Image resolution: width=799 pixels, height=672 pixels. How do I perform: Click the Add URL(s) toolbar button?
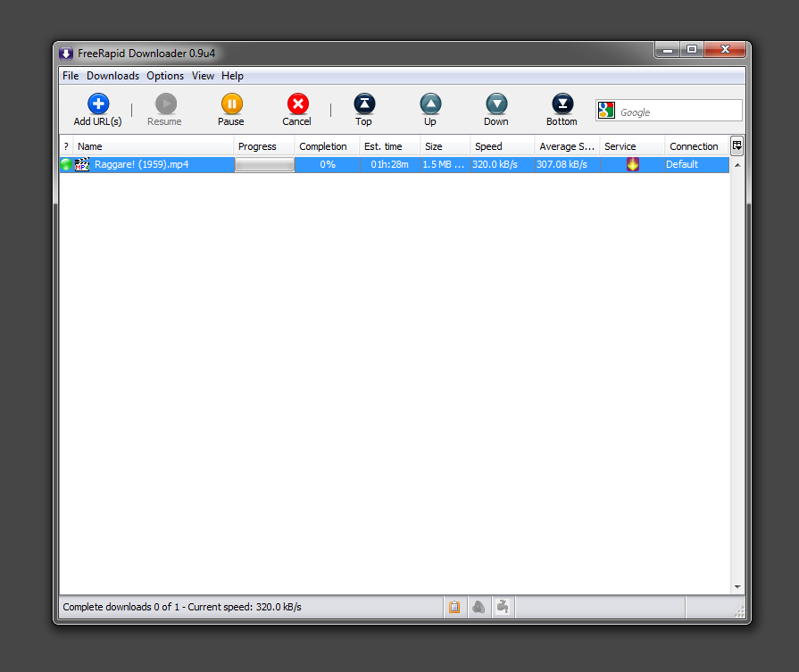pos(98,110)
